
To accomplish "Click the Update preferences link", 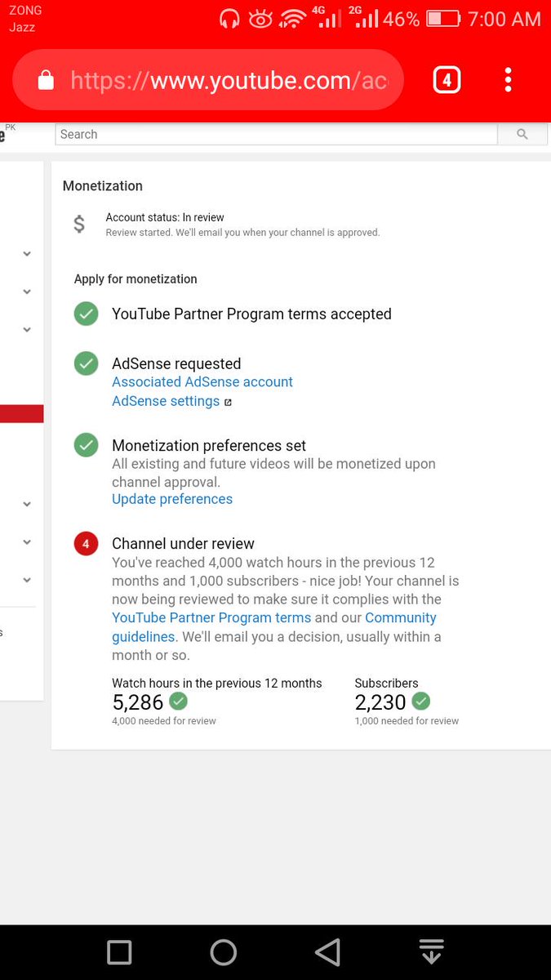I will [172, 499].
